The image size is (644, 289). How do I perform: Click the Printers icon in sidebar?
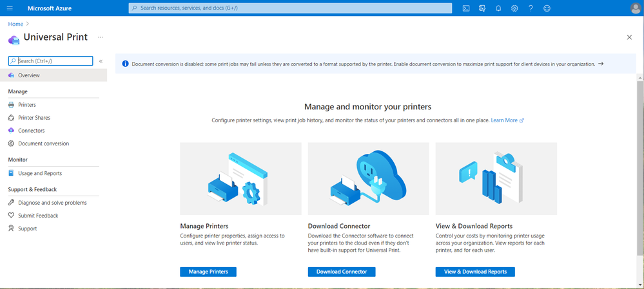(x=11, y=105)
